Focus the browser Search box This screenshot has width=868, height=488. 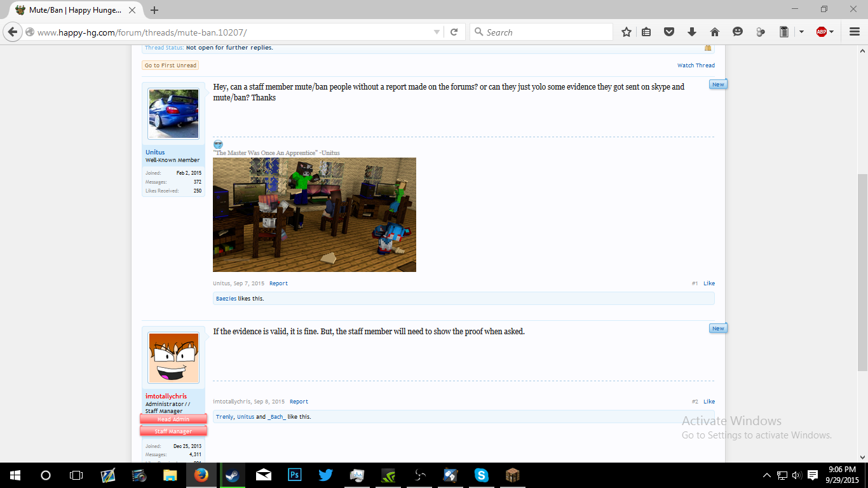pos(541,32)
